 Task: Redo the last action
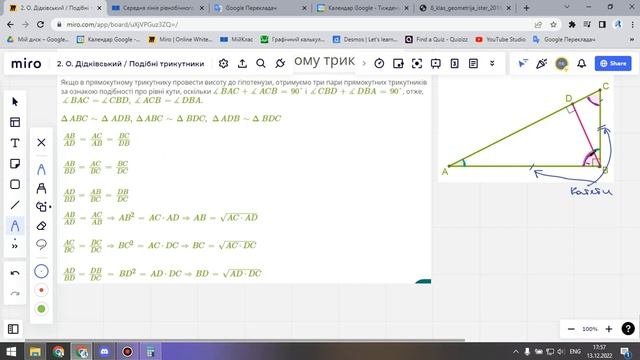(x=15, y=293)
